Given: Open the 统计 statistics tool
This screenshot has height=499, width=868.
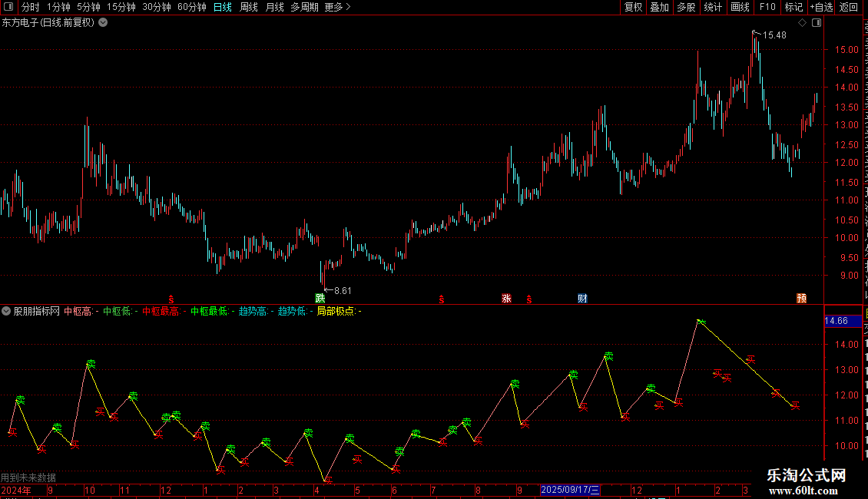Looking at the screenshot, I should [x=712, y=7].
